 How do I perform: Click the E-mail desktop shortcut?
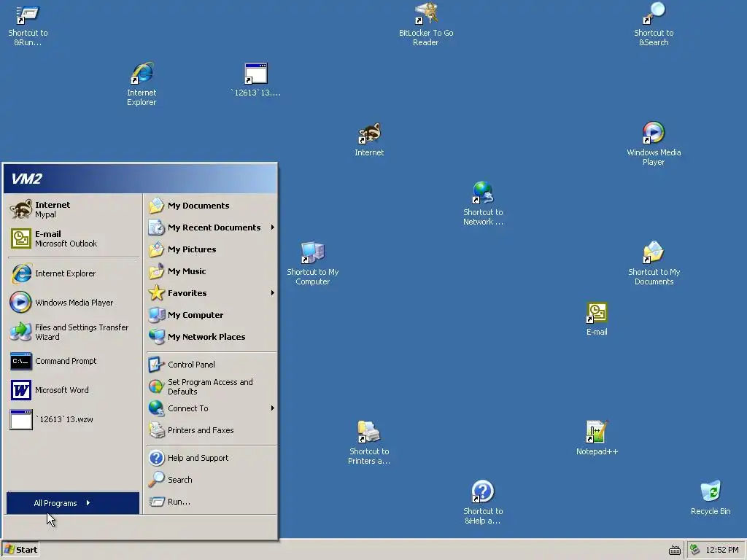pyautogui.click(x=597, y=319)
